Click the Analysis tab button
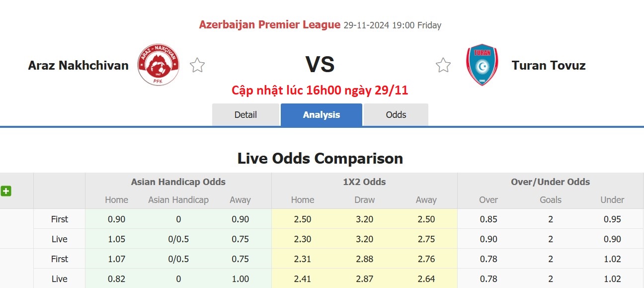 pos(321,114)
